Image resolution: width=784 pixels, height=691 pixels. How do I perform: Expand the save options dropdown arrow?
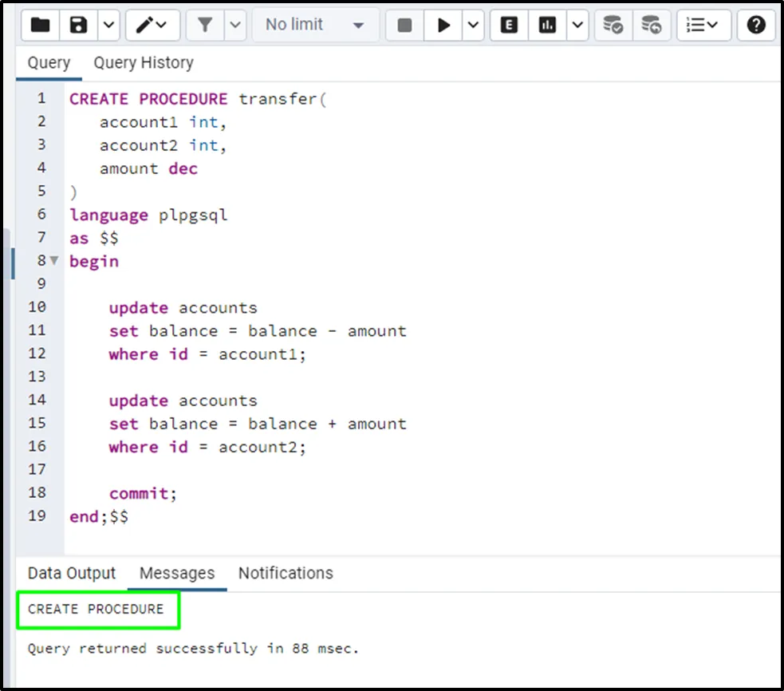[x=109, y=26]
